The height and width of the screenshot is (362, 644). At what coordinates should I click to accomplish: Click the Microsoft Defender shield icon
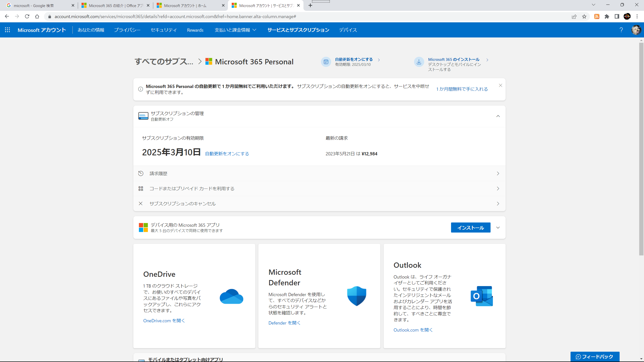357,296
